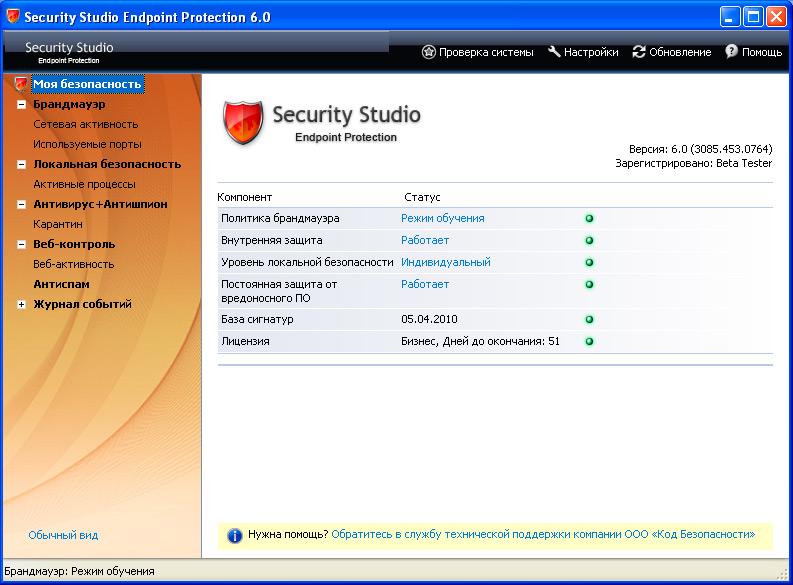Open Используемые порты in sidebar

click(x=87, y=145)
